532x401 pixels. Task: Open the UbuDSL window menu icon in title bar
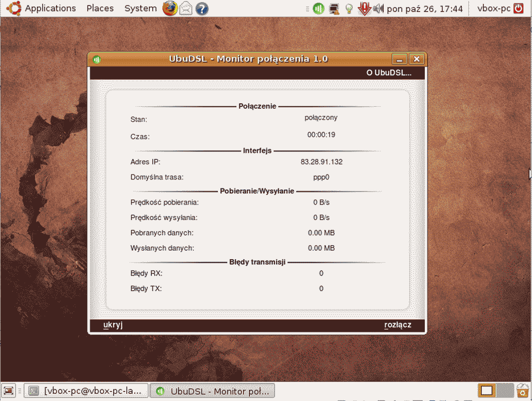click(x=97, y=60)
